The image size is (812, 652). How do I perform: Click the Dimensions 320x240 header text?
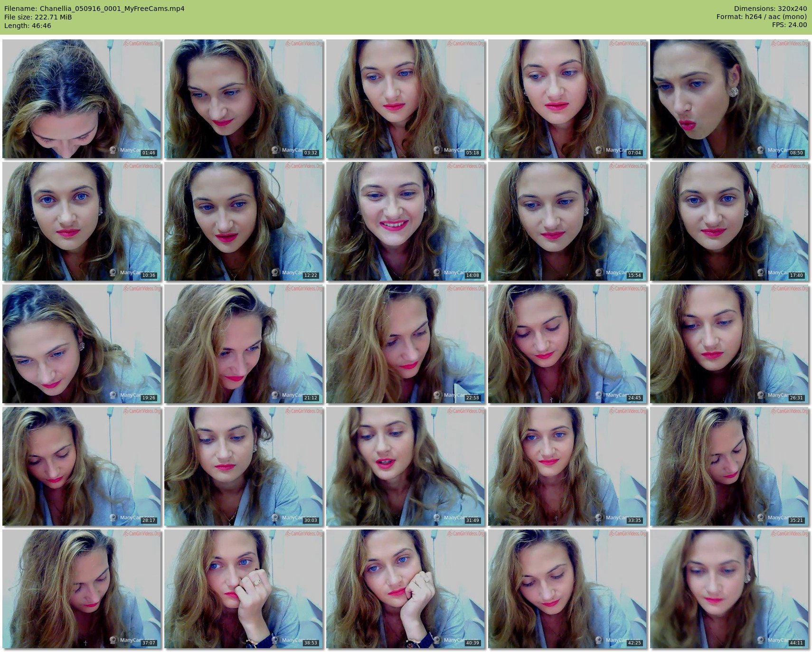pyautogui.click(x=770, y=9)
